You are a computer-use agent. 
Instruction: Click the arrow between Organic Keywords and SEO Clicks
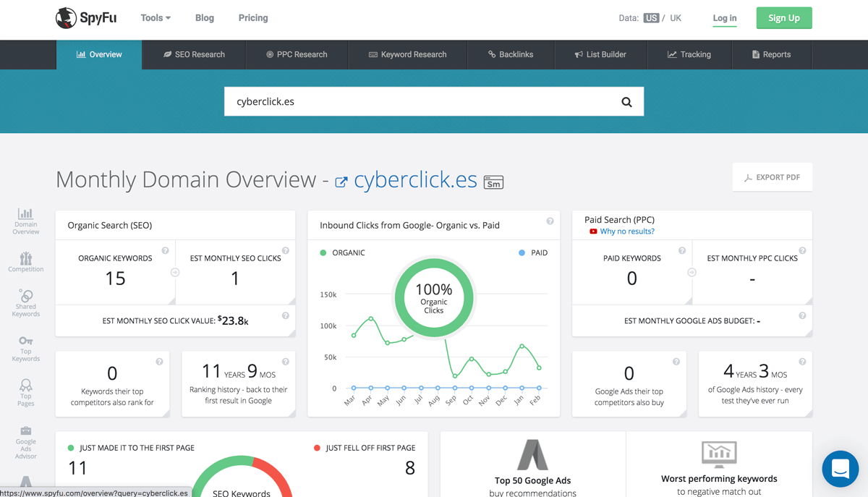click(x=175, y=273)
